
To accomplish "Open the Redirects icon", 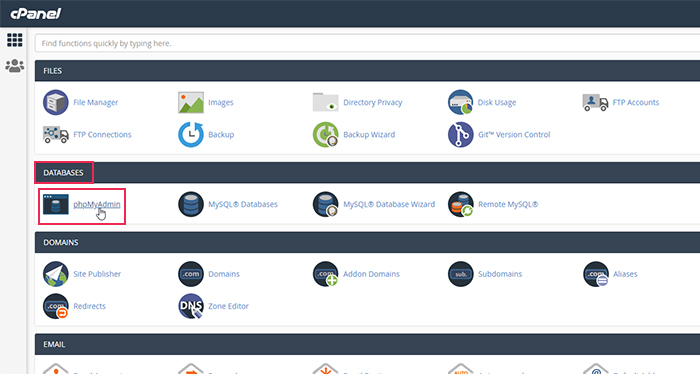I will click(56, 306).
